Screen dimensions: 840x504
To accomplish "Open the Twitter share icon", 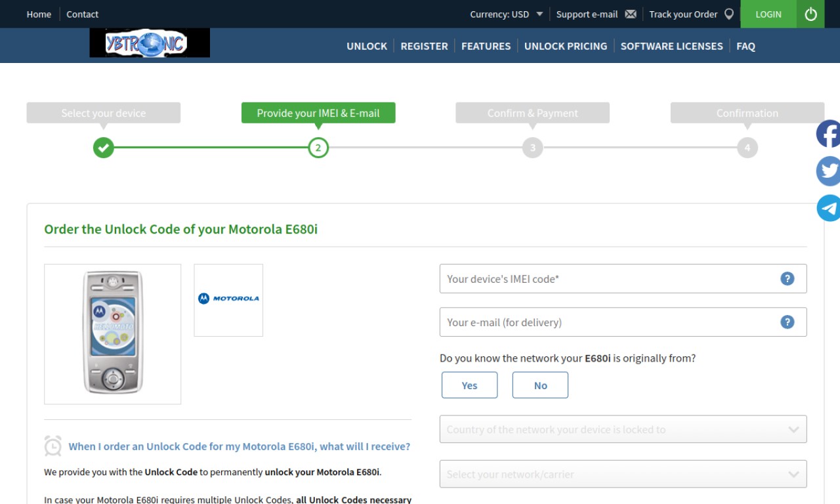I will (x=828, y=171).
